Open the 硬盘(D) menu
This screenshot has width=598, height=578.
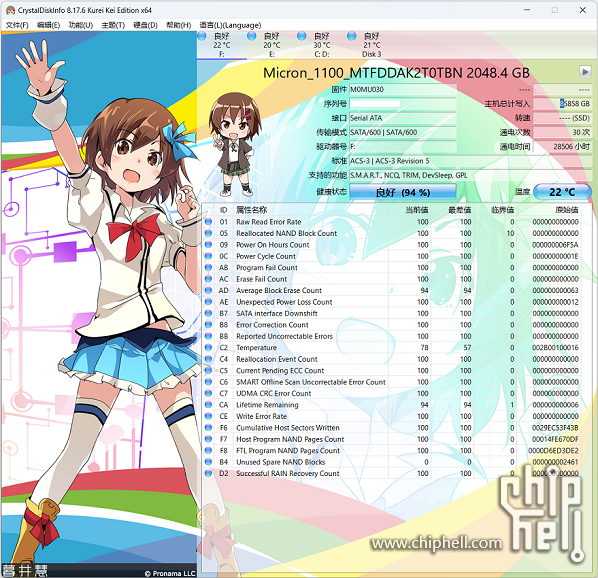pyautogui.click(x=145, y=25)
